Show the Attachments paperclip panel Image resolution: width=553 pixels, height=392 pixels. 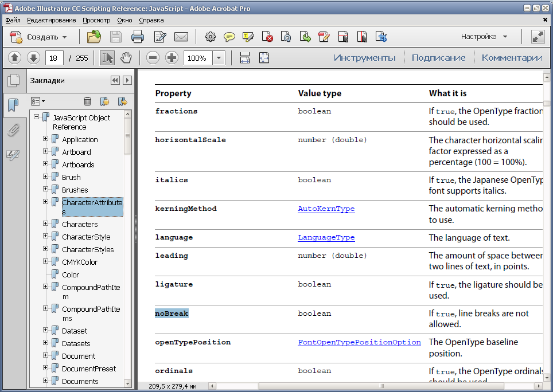tap(13, 131)
